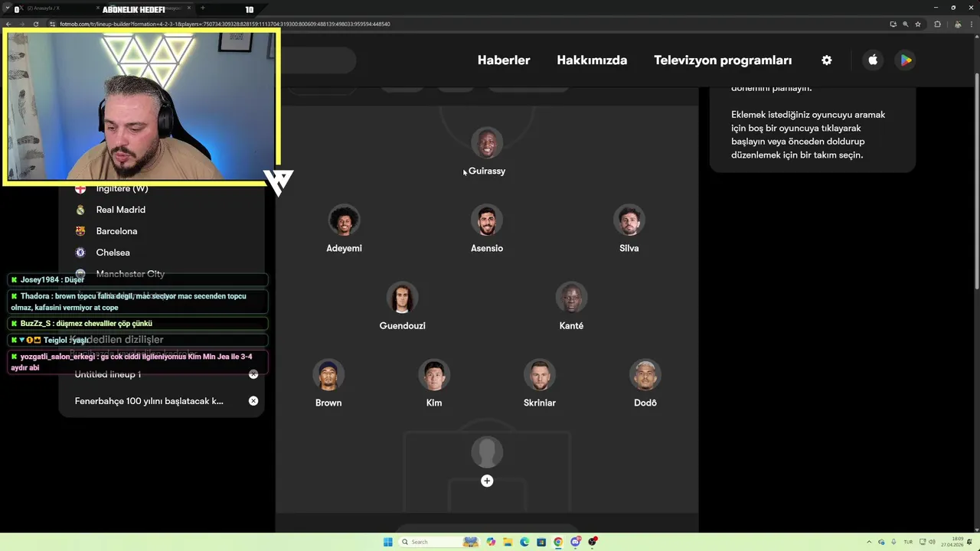Open Microsoft Edge from taskbar
980x551 pixels.
tap(524, 542)
